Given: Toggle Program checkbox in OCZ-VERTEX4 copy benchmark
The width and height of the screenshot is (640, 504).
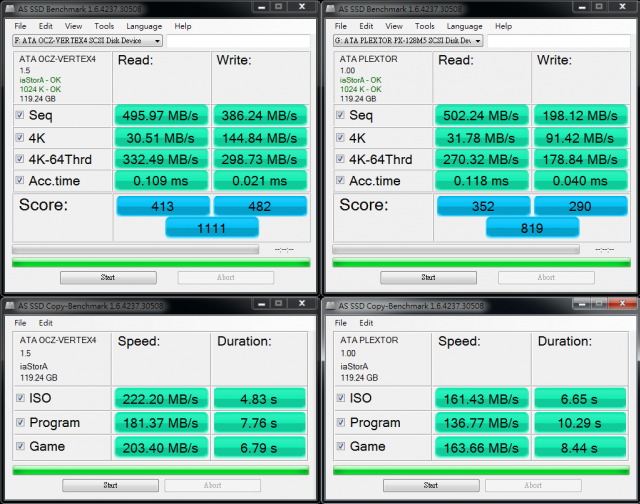Looking at the screenshot, I should pyautogui.click(x=20, y=422).
